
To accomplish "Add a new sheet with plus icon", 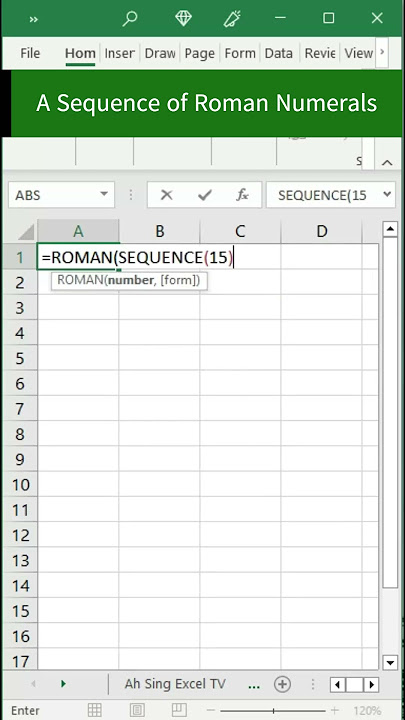I will click(282, 684).
